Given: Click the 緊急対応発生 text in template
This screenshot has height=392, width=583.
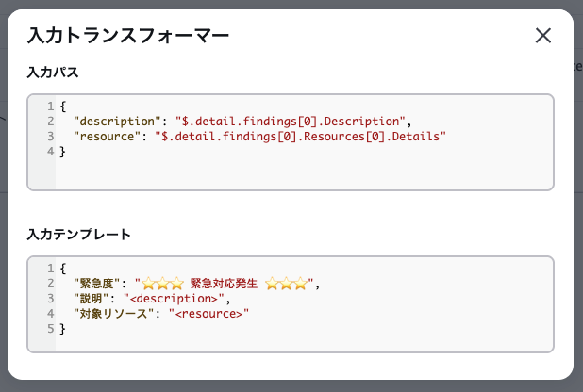Looking at the screenshot, I should click(224, 283).
